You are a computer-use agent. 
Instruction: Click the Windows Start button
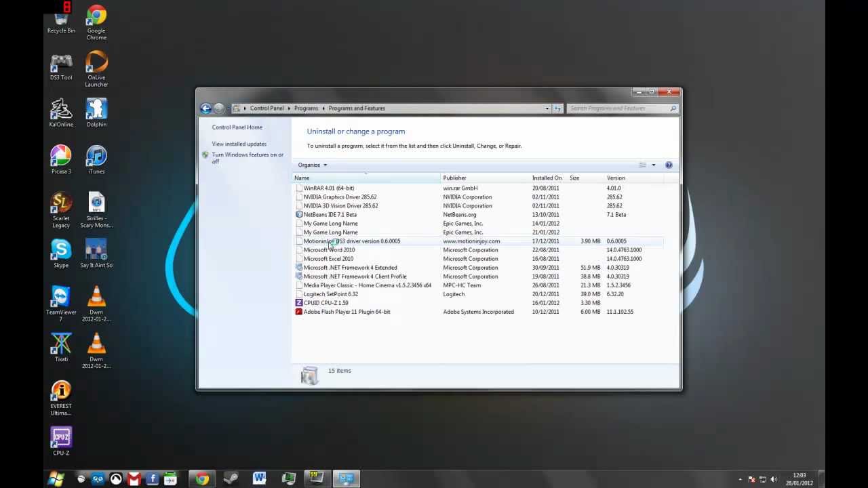[x=56, y=479]
